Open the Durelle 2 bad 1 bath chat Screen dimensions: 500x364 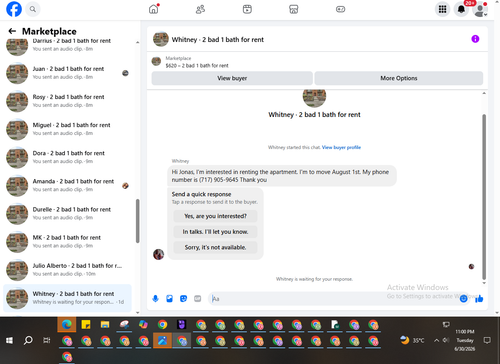coord(67,214)
